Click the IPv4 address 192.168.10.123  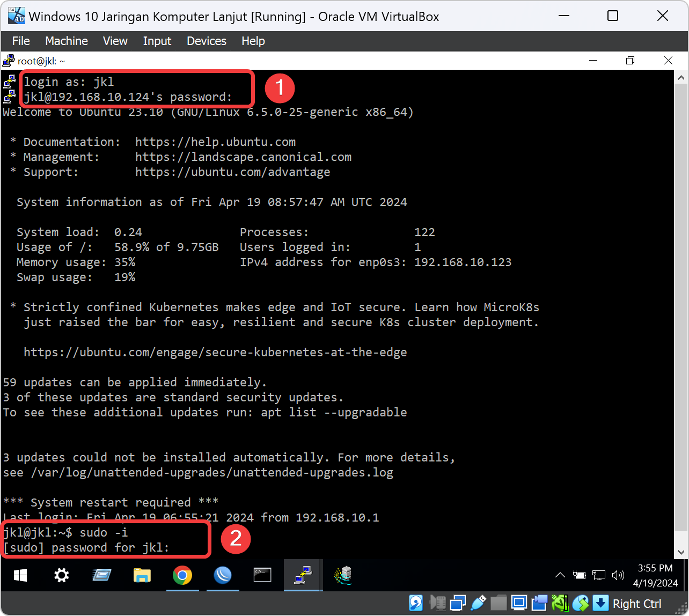click(463, 262)
